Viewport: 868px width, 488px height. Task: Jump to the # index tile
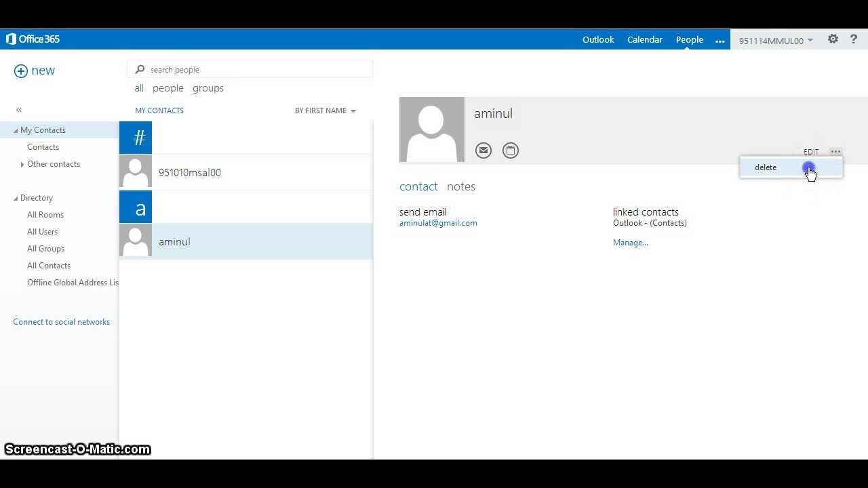[136, 138]
